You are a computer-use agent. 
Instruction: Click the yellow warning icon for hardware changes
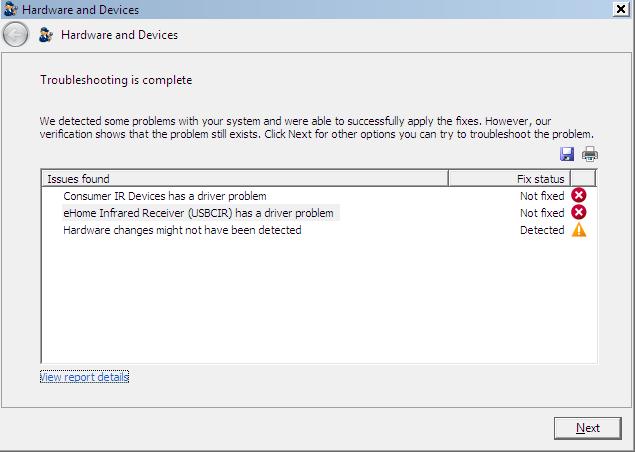tap(579, 230)
